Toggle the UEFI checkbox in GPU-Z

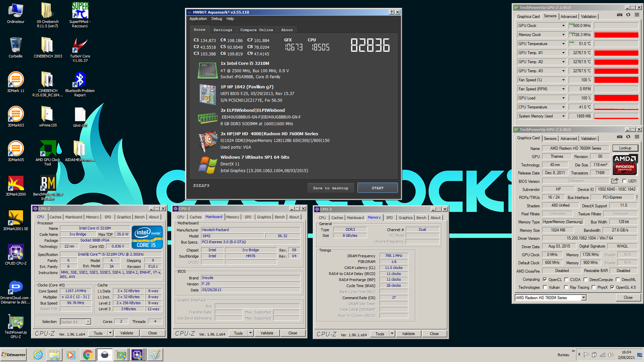[x=624, y=181]
